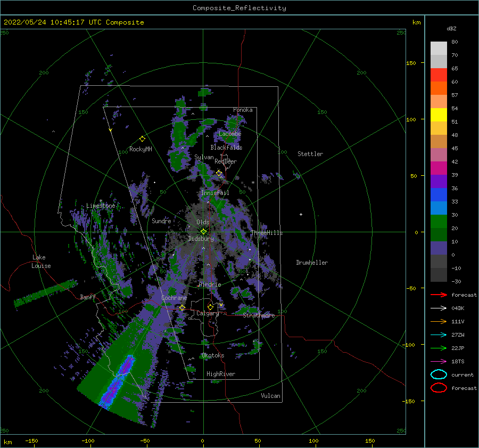Screen dimensions: 479x448
Task: Select the orange 60 dBZ color swatch
Action: tap(439, 88)
